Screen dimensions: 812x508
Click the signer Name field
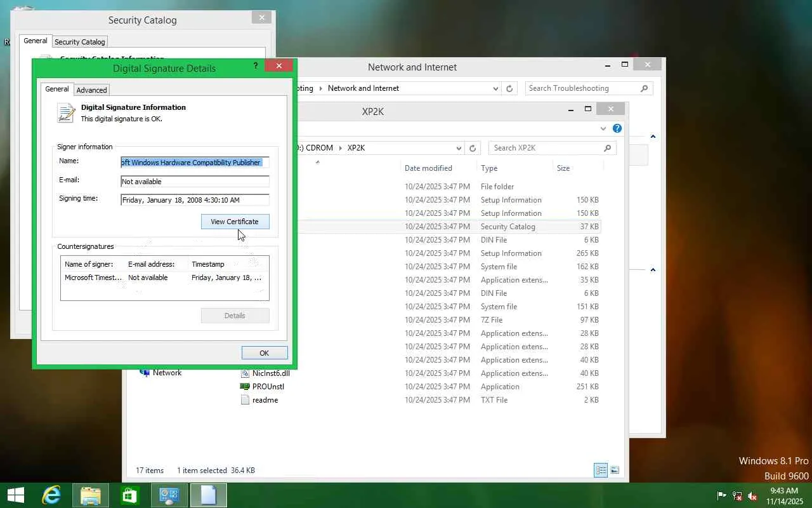[195, 163]
